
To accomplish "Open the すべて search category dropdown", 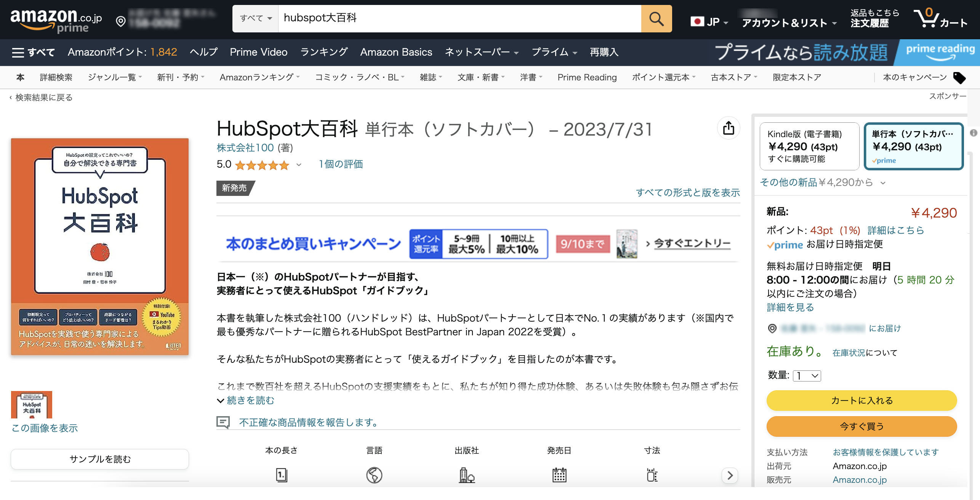I will pos(255,18).
